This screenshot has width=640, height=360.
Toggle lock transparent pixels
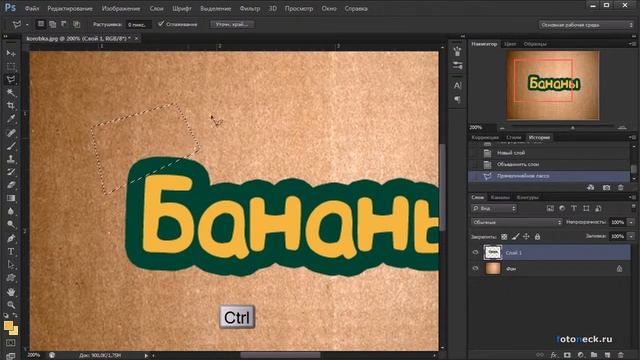point(504,236)
